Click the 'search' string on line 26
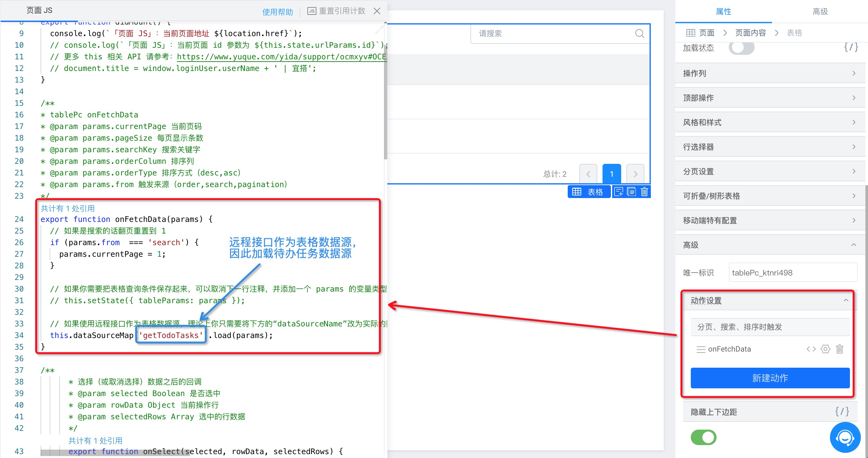 point(166,243)
